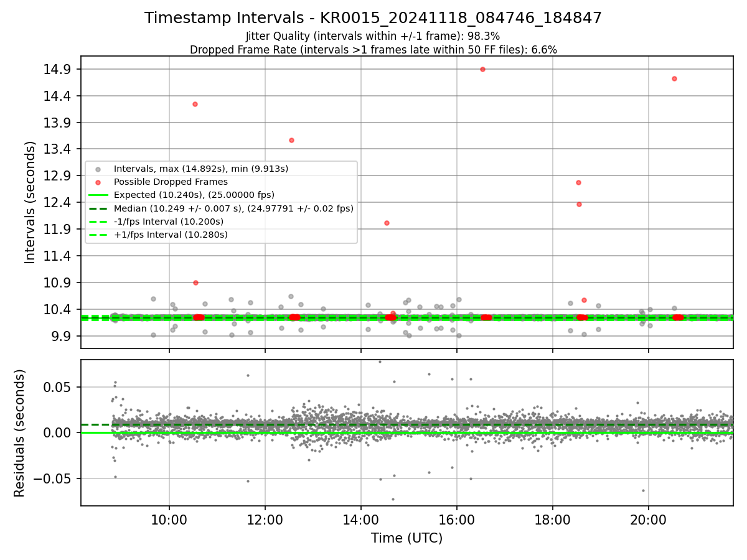
Task: Click the '18:00' x-axis tick label
Action: 553,520
